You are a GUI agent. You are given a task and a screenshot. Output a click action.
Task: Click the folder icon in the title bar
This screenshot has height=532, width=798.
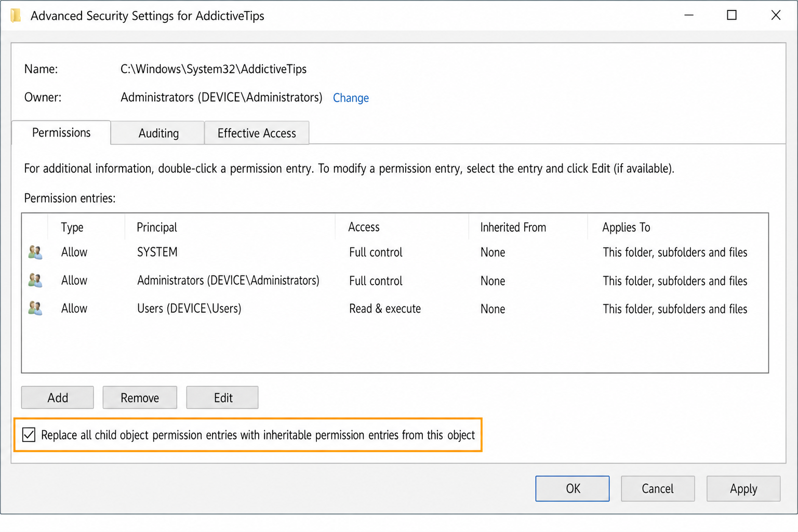(16, 16)
